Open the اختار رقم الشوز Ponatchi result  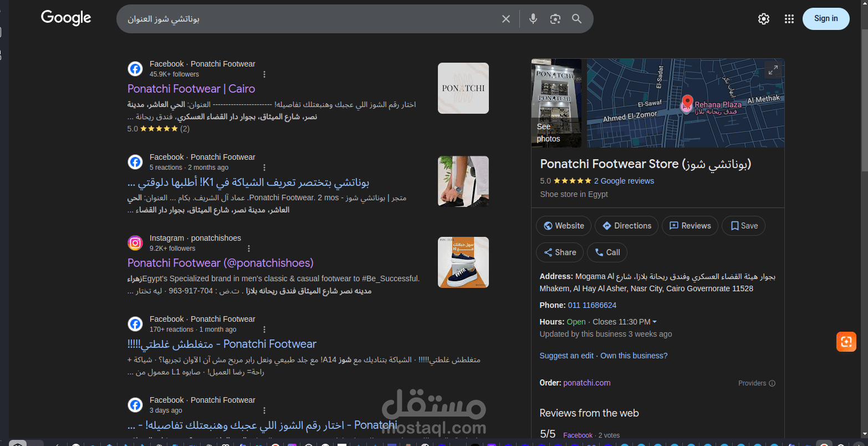[262, 425]
